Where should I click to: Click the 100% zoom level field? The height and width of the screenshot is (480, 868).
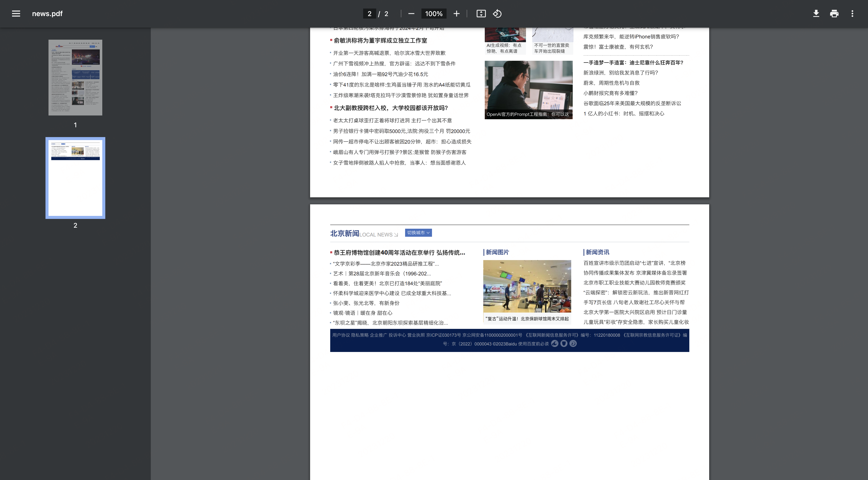[x=433, y=14]
